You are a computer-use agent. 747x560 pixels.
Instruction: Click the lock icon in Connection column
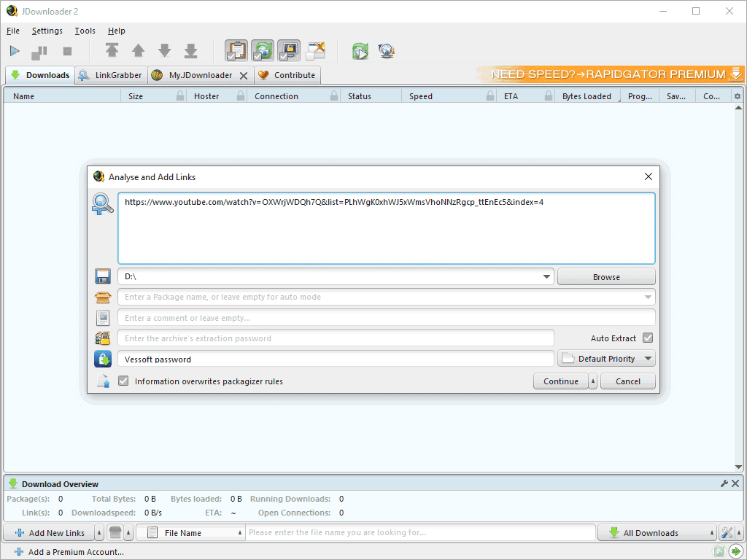(x=334, y=96)
